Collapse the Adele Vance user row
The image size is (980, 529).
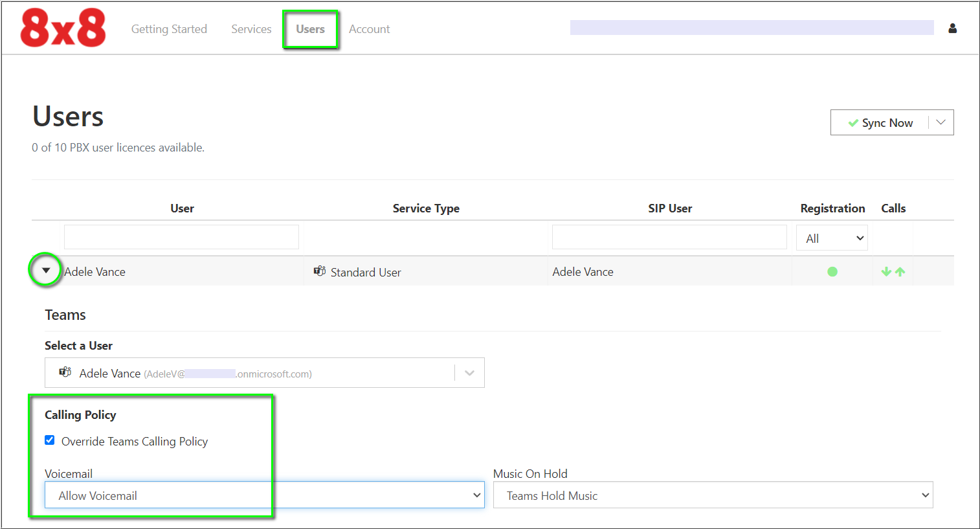[46, 271]
